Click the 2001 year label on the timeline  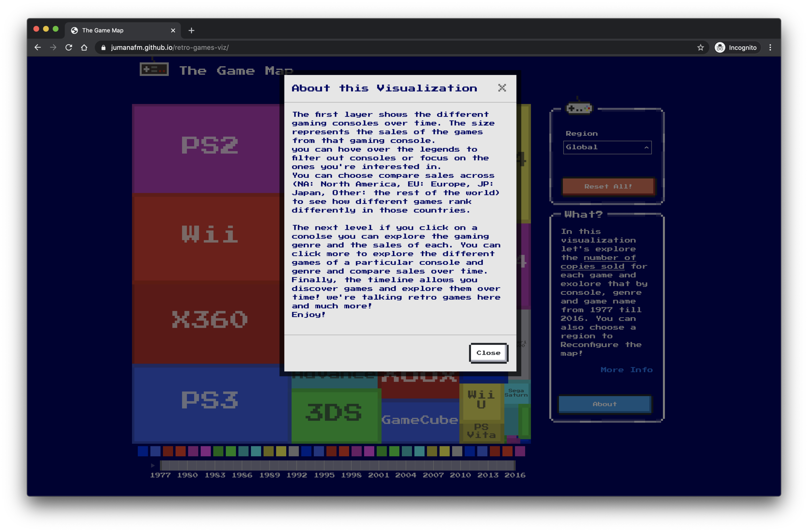point(378,475)
